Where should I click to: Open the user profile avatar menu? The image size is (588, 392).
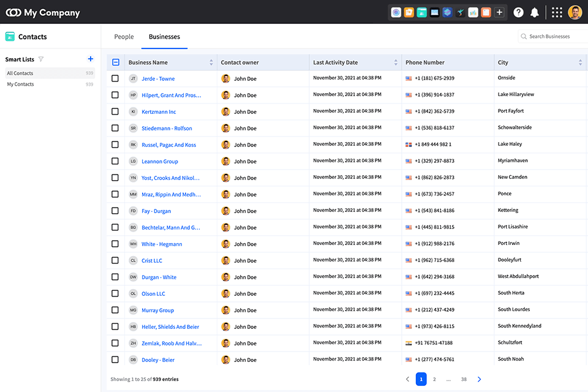(x=575, y=12)
